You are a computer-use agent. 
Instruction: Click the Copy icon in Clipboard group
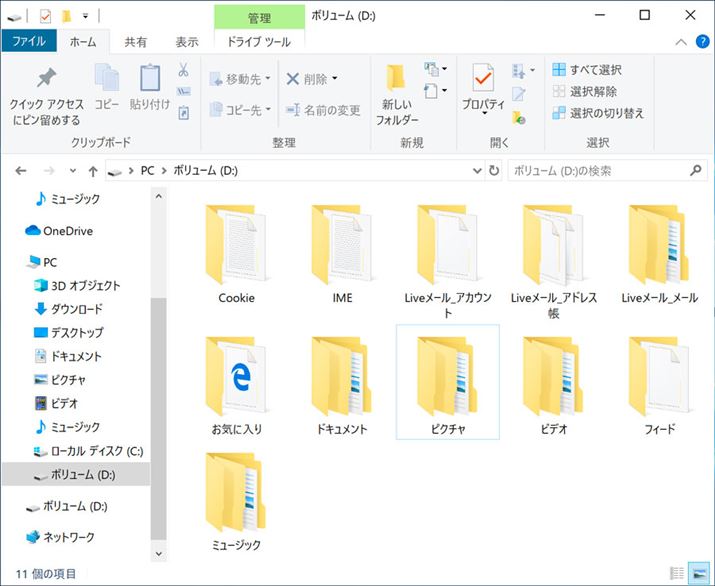point(107,78)
